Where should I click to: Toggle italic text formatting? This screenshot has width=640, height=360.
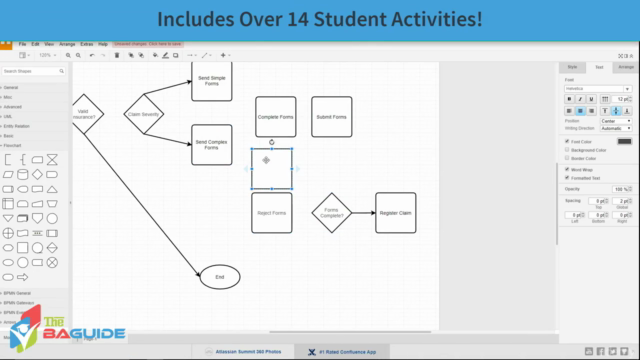pyautogui.click(x=580, y=99)
